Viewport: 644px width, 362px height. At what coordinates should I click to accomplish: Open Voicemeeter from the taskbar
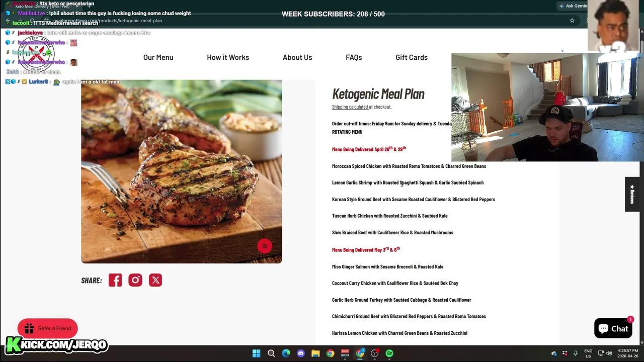click(345, 353)
